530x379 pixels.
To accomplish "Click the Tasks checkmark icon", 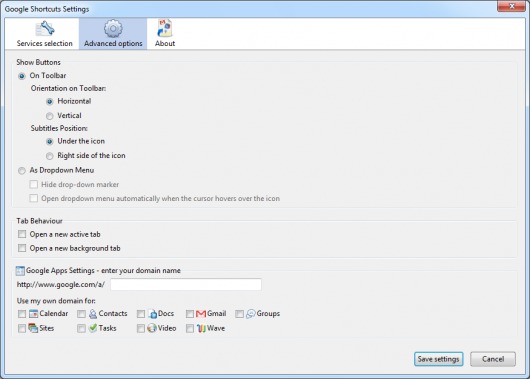I will click(x=93, y=328).
